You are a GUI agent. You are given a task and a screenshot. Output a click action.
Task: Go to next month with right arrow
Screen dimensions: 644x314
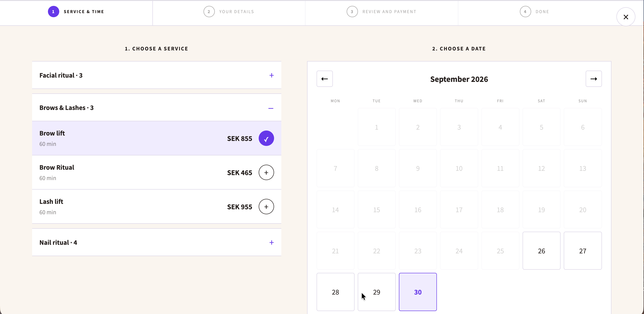tap(594, 79)
